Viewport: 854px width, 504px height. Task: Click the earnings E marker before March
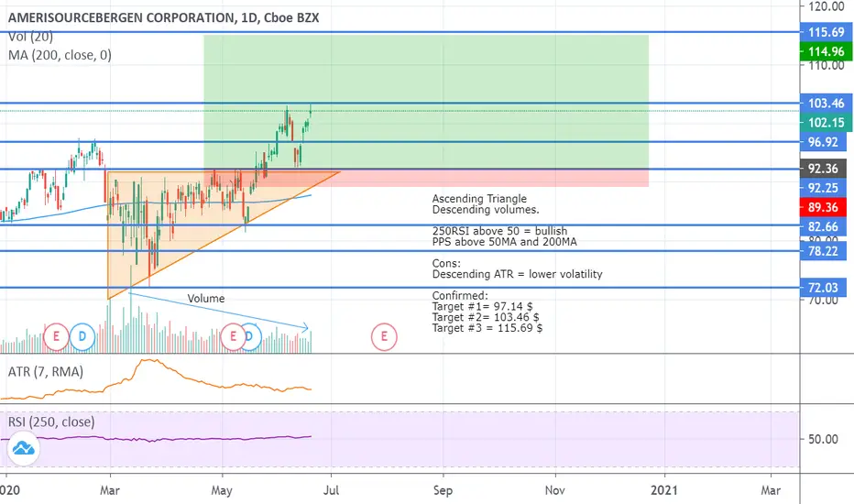click(x=56, y=336)
